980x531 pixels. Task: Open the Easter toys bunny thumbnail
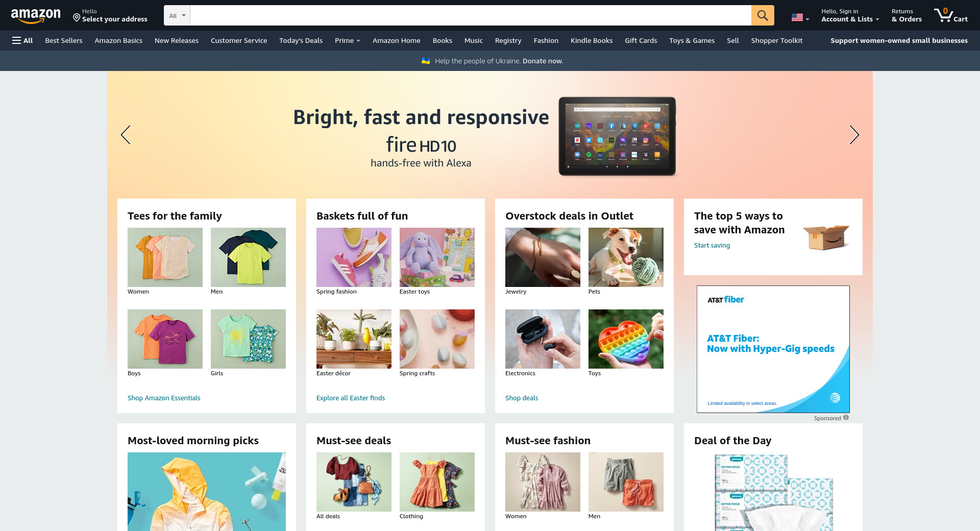(437, 257)
